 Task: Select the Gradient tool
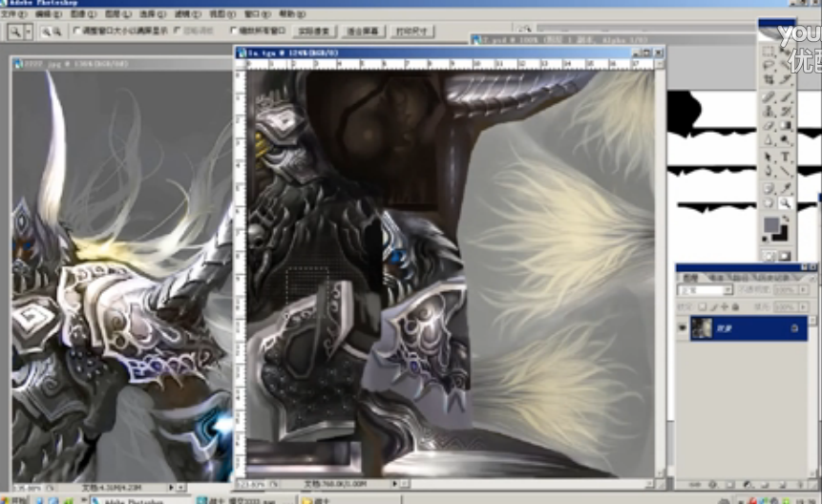click(x=785, y=126)
